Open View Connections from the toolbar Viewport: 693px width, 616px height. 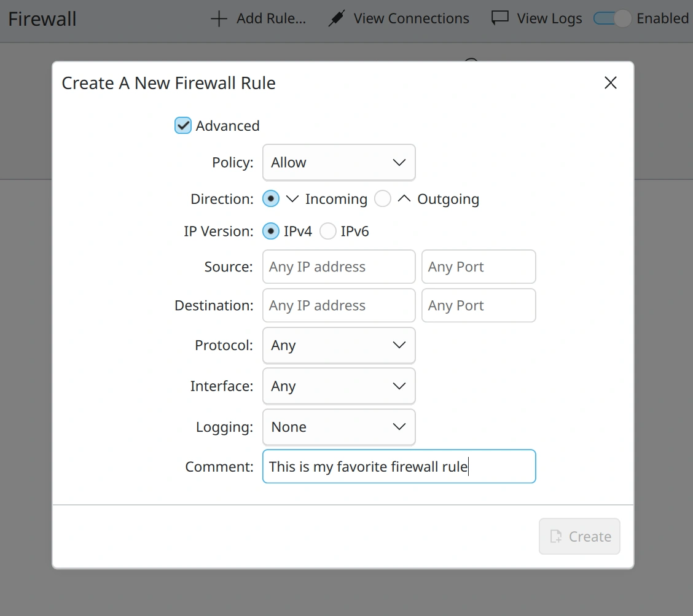(x=399, y=18)
